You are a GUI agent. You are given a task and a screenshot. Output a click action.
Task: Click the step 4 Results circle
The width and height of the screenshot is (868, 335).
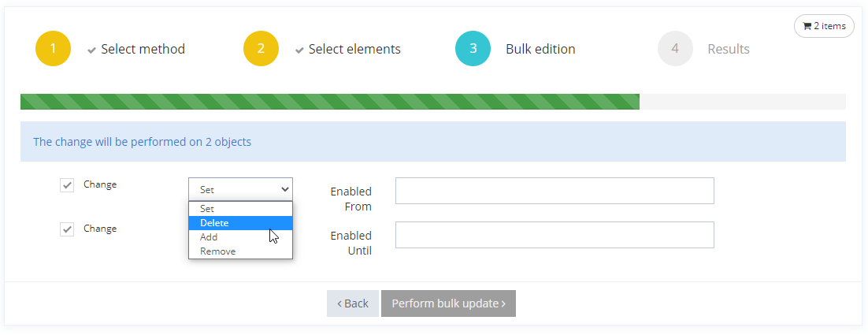click(675, 49)
